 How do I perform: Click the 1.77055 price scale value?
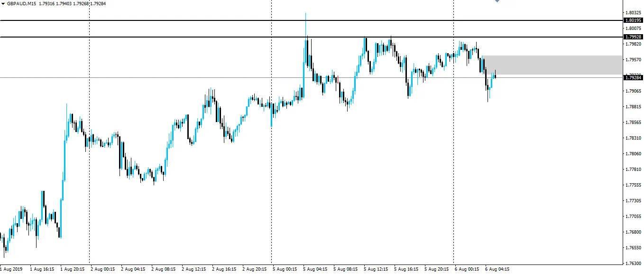(x=634, y=217)
